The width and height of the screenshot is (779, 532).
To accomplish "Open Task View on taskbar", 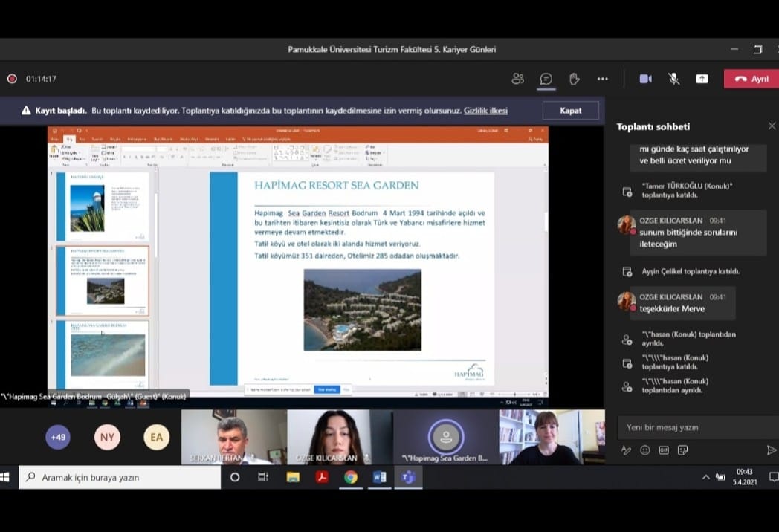I will [x=263, y=477].
